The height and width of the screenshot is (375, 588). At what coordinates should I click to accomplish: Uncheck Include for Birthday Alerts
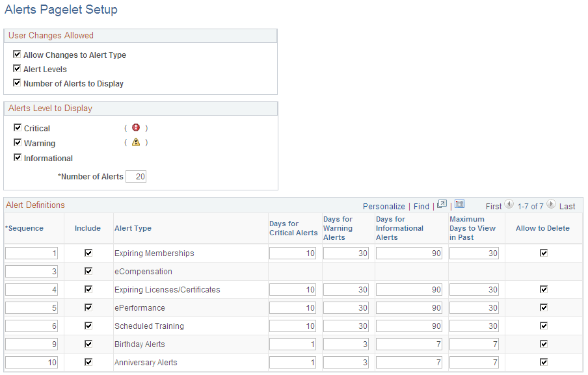pos(88,344)
